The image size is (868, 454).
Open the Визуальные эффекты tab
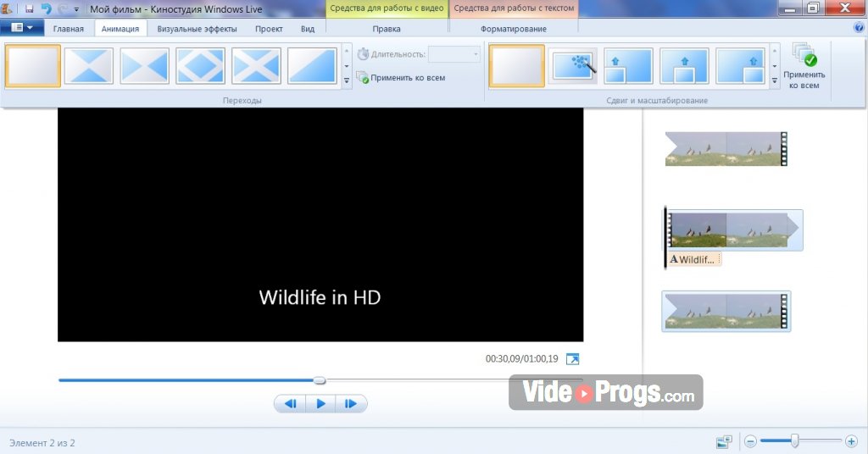(197, 29)
